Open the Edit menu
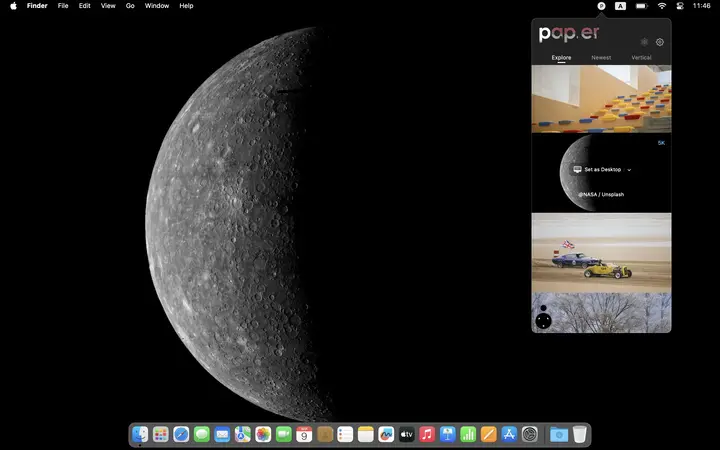Viewport: 720px width, 450px height. click(x=84, y=6)
